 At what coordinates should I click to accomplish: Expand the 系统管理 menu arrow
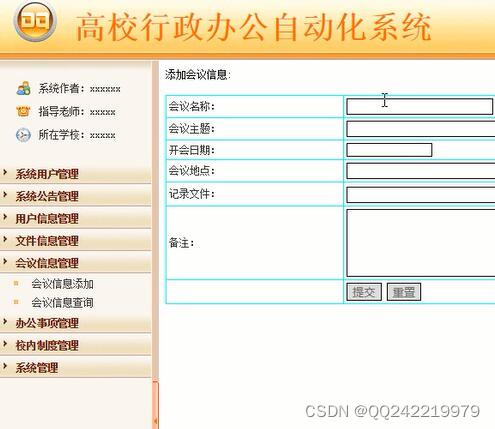coord(5,366)
